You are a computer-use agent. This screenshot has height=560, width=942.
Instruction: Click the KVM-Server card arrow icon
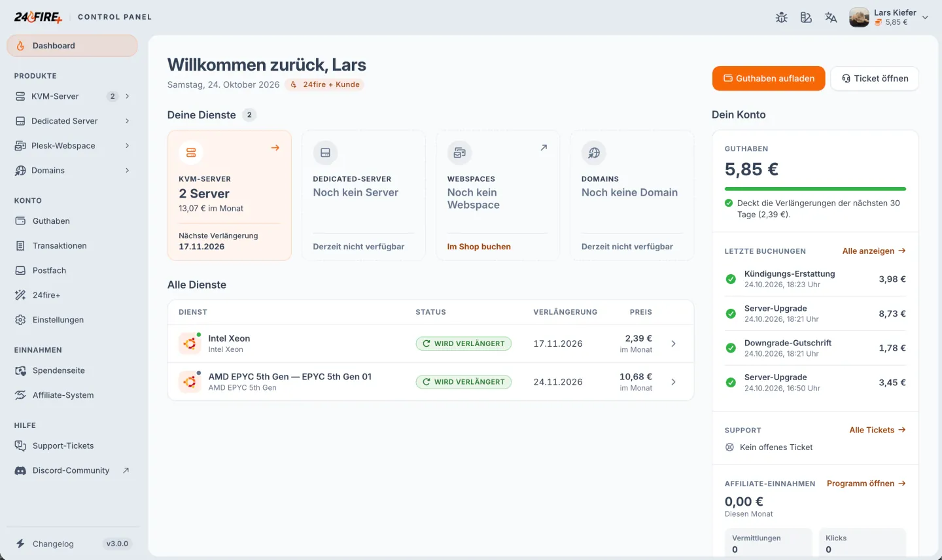[x=275, y=148]
